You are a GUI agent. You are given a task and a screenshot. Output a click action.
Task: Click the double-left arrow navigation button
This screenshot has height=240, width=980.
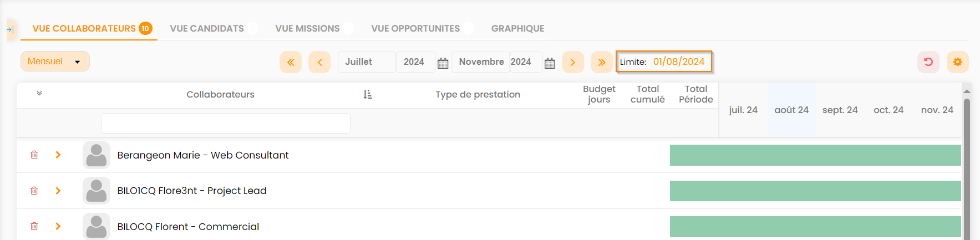click(x=291, y=62)
